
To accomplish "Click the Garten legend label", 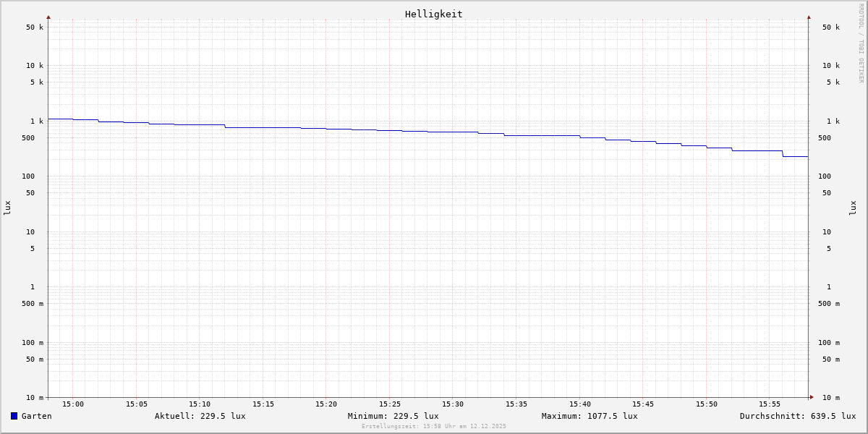I will click(36, 416).
